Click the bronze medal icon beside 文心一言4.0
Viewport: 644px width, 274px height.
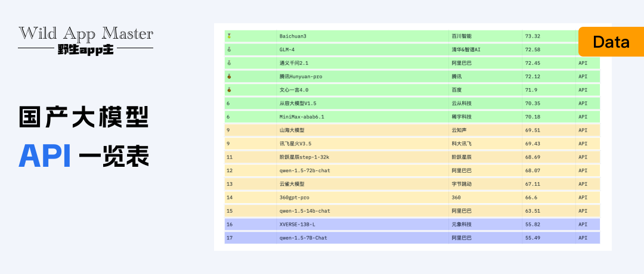(x=229, y=90)
